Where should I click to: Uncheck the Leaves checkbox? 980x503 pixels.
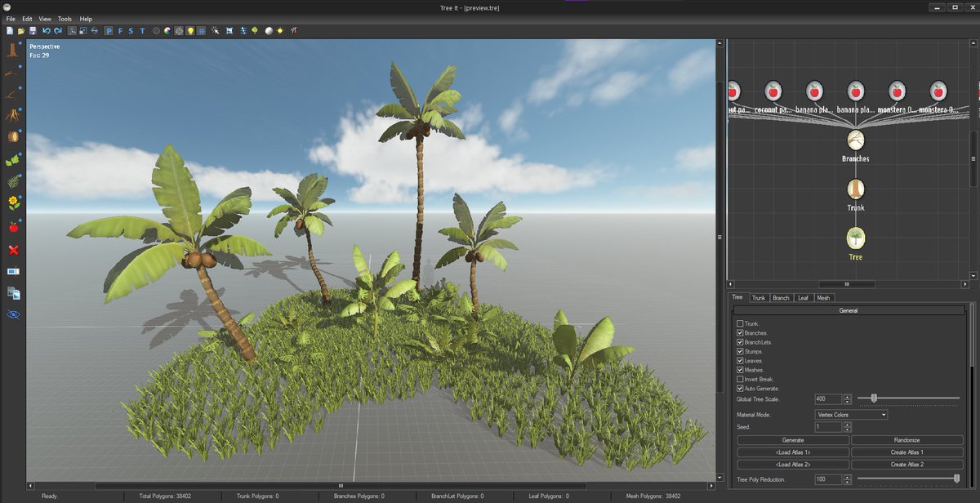click(x=740, y=360)
